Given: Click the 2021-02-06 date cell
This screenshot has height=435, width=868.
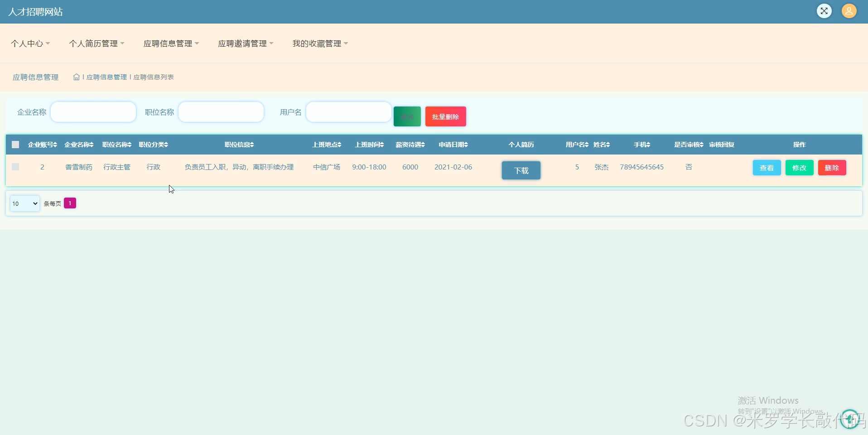Looking at the screenshot, I should 453,167.
